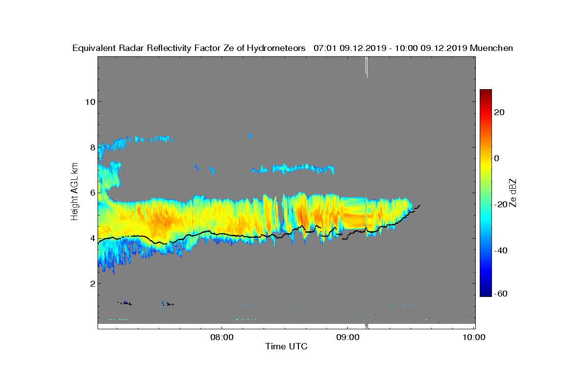Click the colorbar value '20'

pos(499,112)
